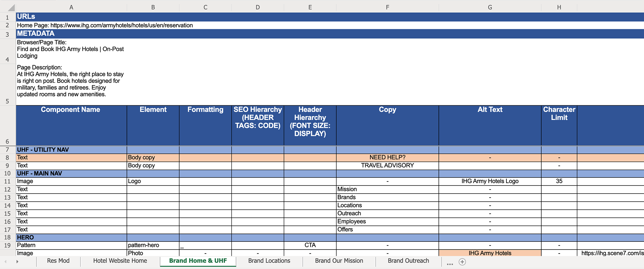Open the Res Mod sheet tab

coord(58,261)
